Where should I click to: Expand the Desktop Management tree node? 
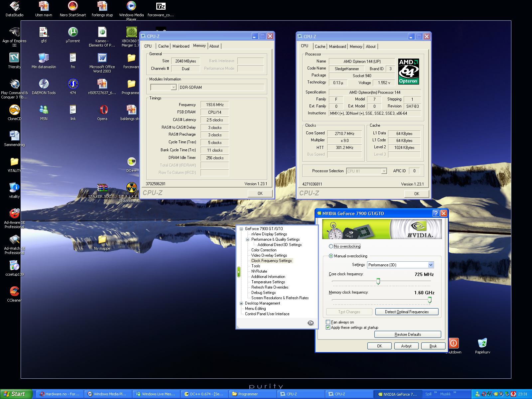coord(241,303)
